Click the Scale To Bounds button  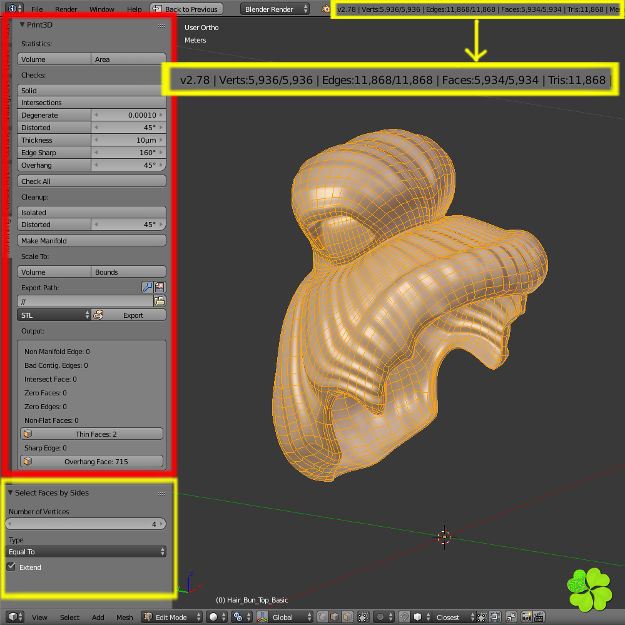click(x=128, y=272)
